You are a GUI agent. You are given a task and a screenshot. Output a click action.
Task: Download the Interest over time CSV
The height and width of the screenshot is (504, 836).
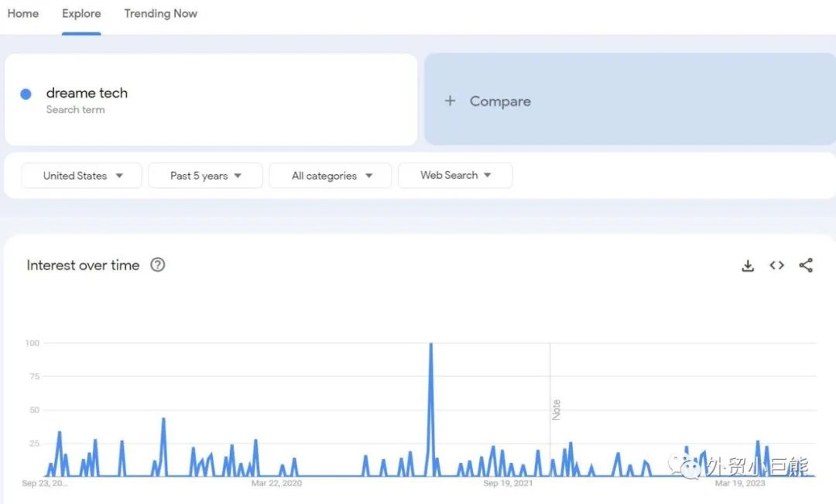[748, 266]
